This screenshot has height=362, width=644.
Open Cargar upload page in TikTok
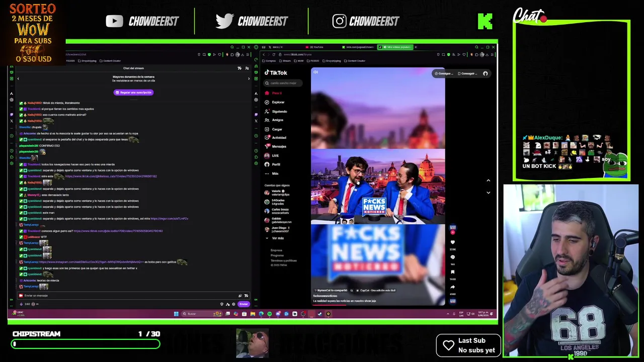tap(274, 129)
